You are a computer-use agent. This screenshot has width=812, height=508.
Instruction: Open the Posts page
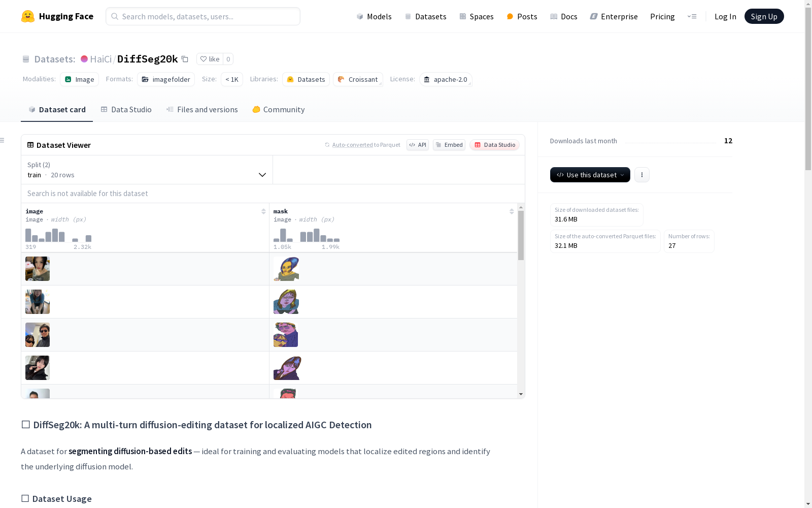coord(522,16)
